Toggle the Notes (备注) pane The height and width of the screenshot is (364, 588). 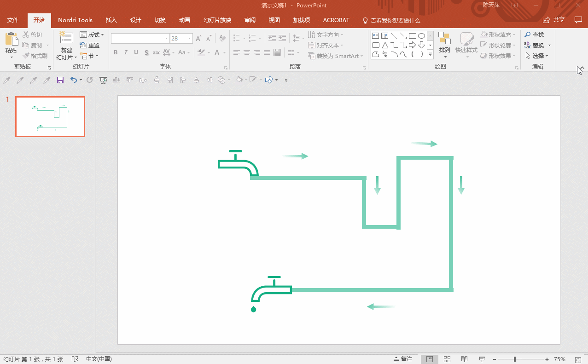tap(403, 359)
